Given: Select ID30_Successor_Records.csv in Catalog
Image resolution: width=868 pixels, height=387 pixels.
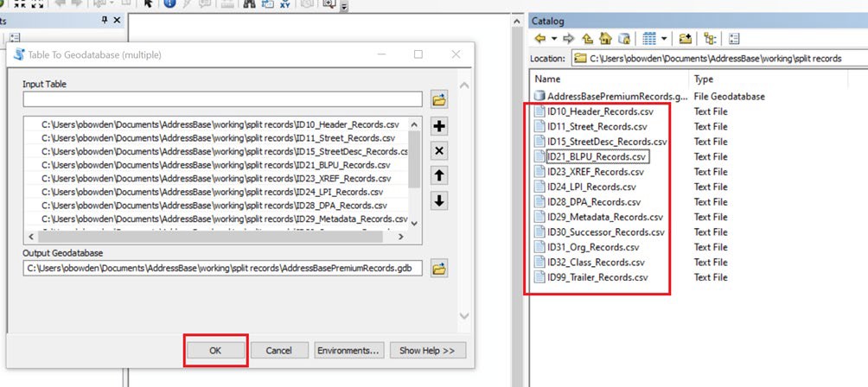Looking at the screenshot, I should 599,232.
